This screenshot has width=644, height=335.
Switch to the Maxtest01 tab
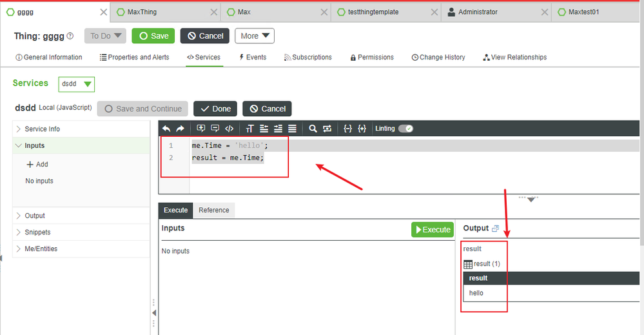pos(596,12)
